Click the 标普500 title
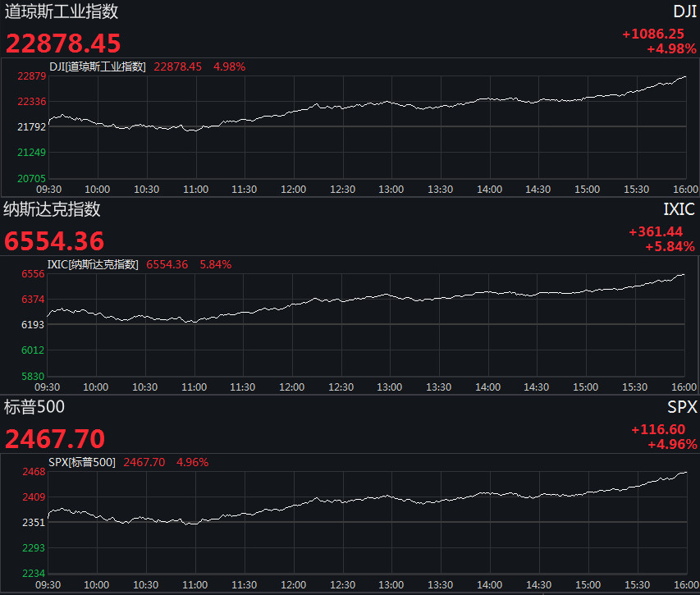The image size is (700, 595). pos(34,407)
